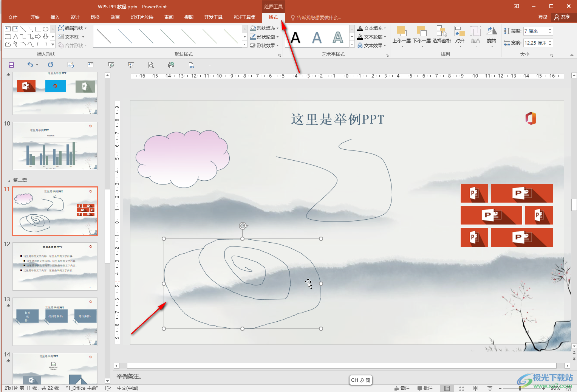Choose the black line shape style
This screenshot has height=392, width=577.
click(x=104, y=36)
